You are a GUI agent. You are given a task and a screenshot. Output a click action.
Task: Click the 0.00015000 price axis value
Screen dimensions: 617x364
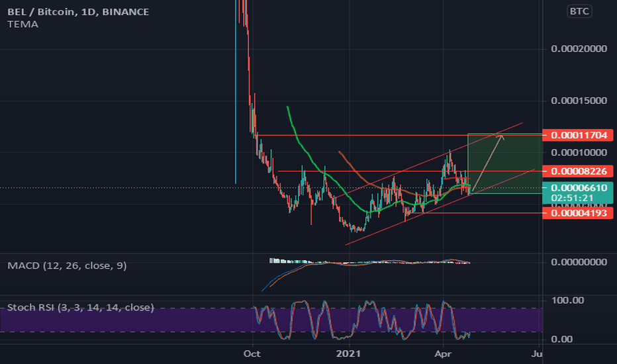[579, 101]
